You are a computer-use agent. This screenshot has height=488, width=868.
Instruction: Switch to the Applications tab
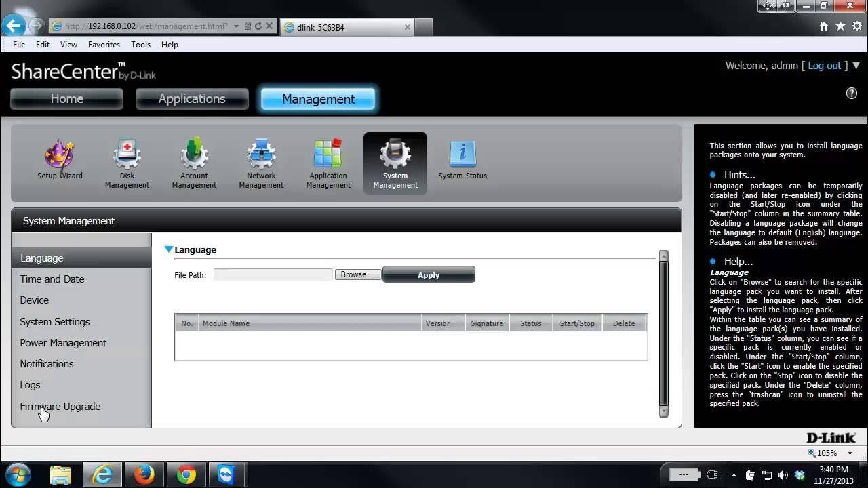(192, 99)
